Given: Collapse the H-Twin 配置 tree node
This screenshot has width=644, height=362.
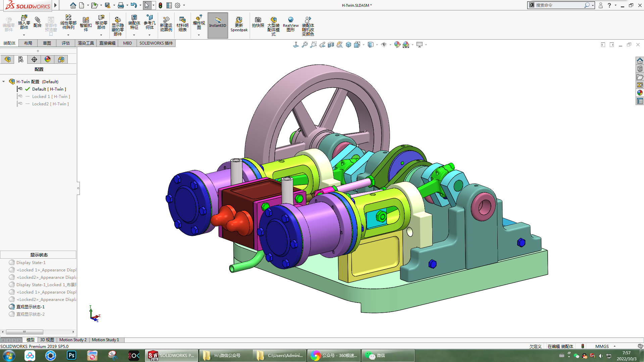Looking at the screenshot, I should click(4, 82).
